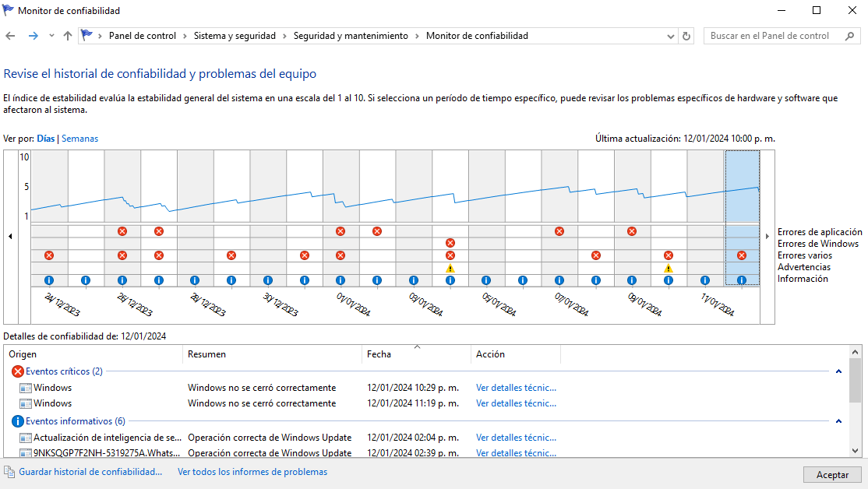The height and width of the screenshot is (489, 868).
Task: Open Panel de control breadcrumb
Action: [x=143, y=36]
